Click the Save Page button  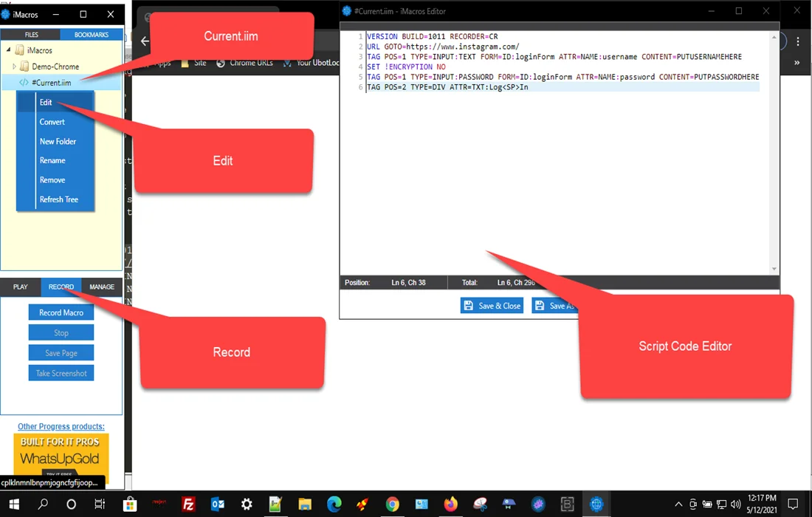point(61,353)
